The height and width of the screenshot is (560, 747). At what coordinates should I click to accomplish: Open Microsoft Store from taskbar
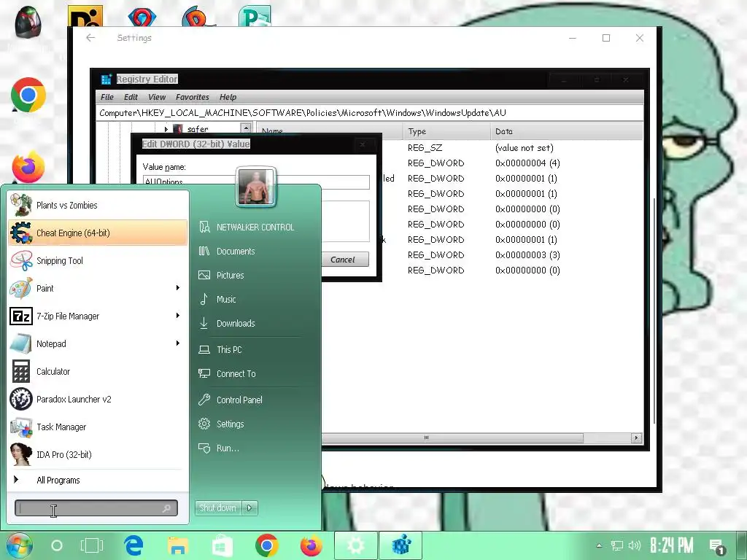(x=222, y=545)
